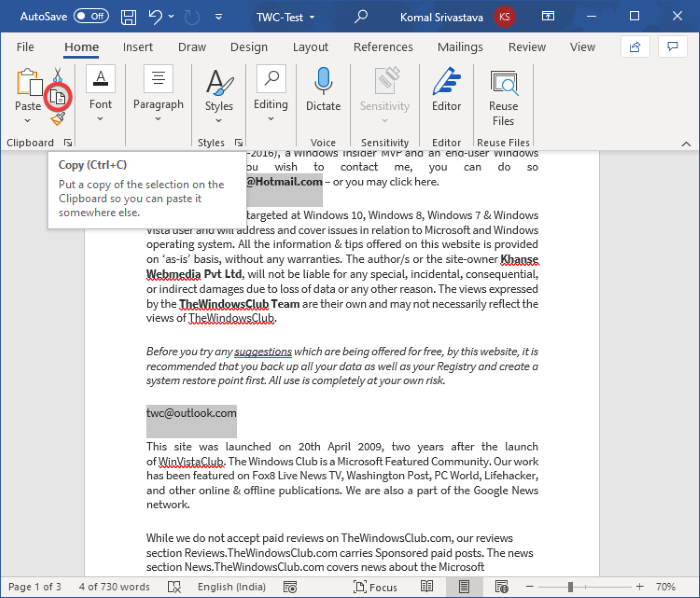Click the 4 of 730 words counter
The height and width of the screenshot is (598, 700).
(114, 587)
